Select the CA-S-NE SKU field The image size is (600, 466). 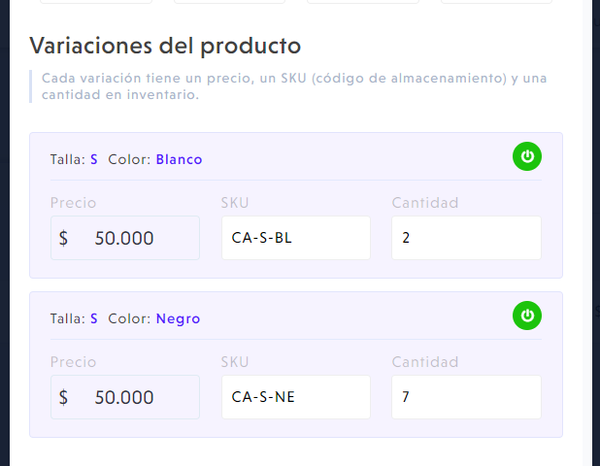coord(296,397)
